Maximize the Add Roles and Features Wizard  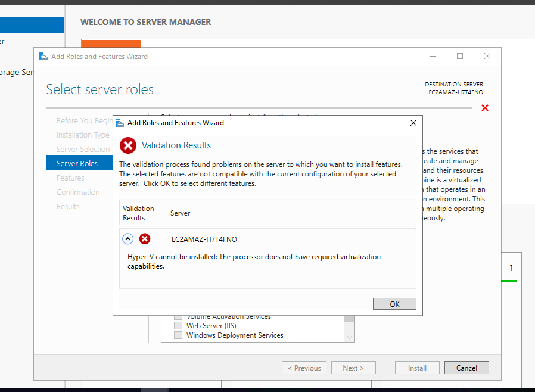[x=460, y=56]
